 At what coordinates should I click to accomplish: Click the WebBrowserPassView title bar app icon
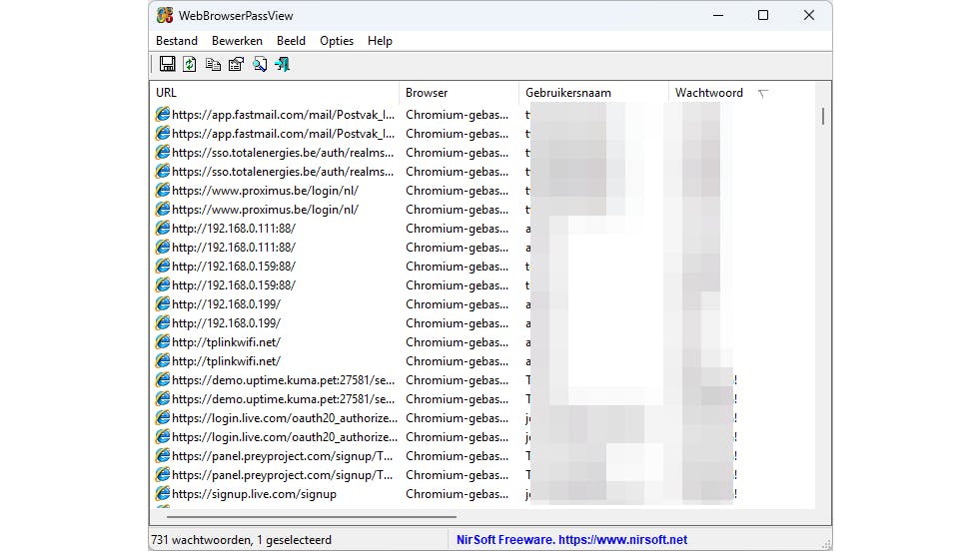(x=165, y=16)
